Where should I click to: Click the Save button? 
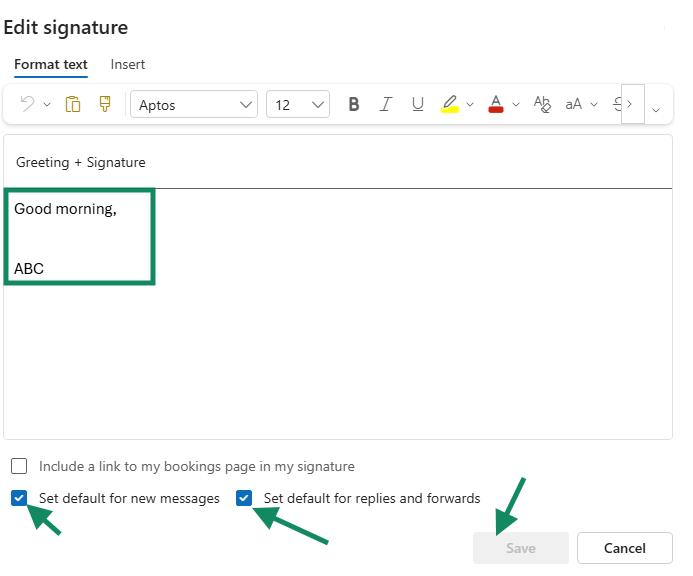coord(521,548)
